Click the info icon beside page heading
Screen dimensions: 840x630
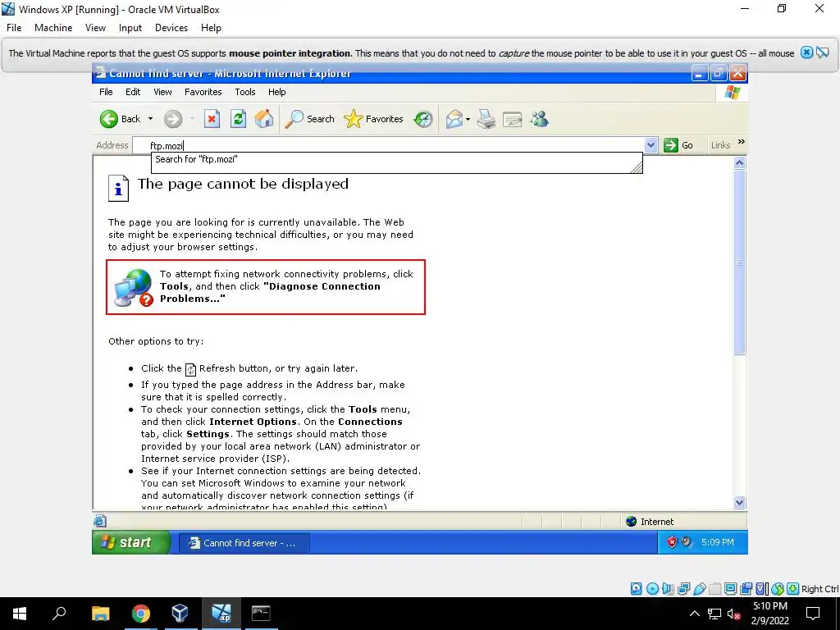coord(118,188)
